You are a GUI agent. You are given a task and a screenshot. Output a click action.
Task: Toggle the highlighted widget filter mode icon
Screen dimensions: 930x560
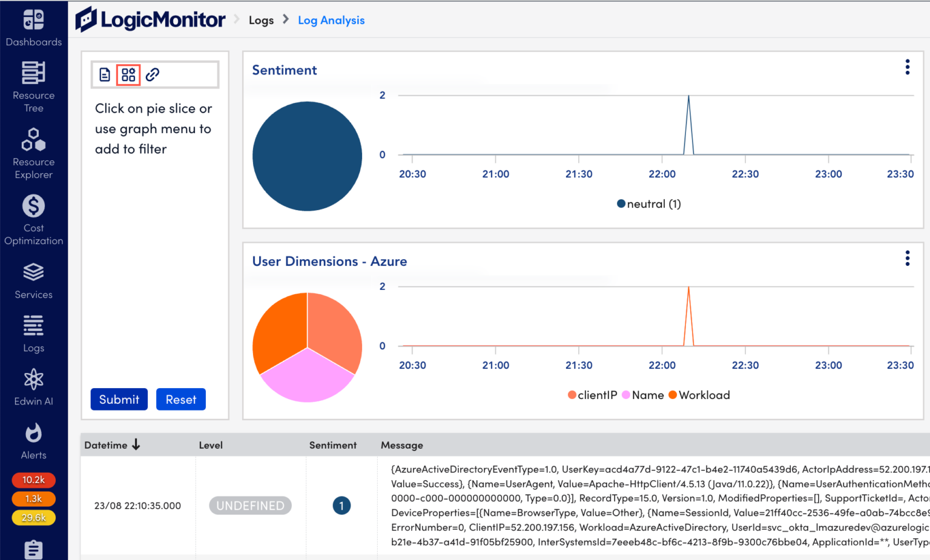click(128, 74)
